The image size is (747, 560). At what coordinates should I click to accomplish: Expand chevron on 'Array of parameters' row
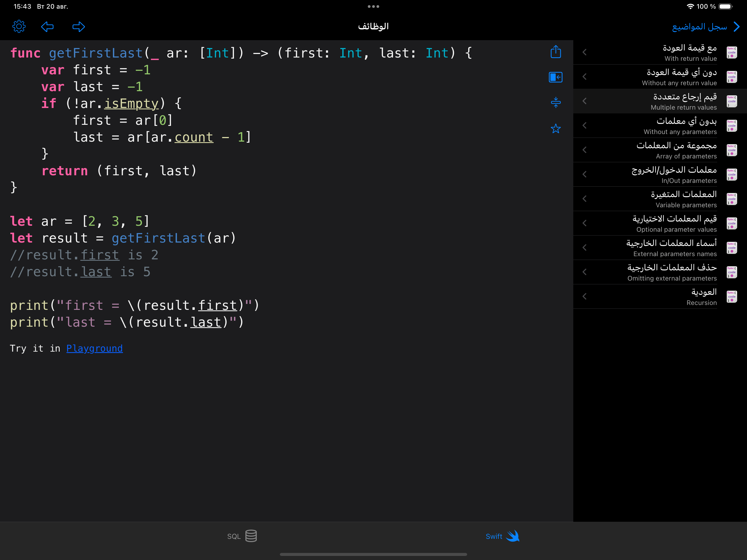click(585, 150)
